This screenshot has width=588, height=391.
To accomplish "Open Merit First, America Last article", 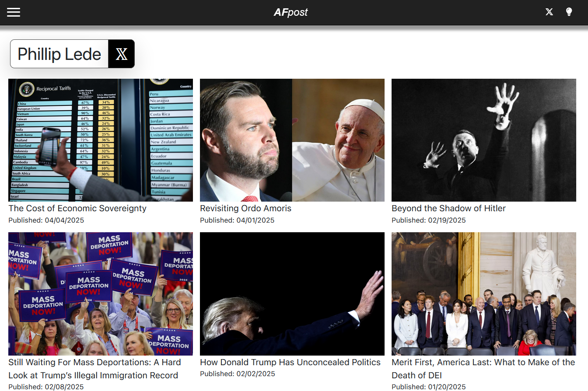I will pos(483,369).
